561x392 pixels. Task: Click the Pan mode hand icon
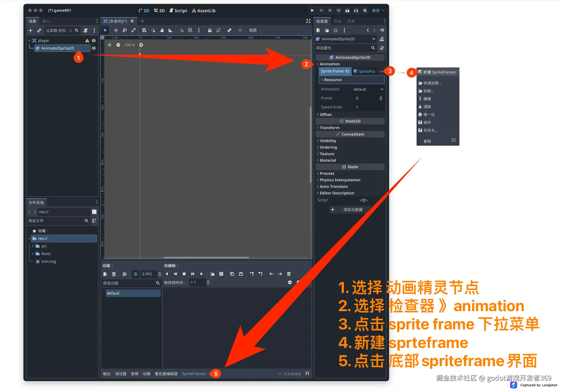(162, 30)
